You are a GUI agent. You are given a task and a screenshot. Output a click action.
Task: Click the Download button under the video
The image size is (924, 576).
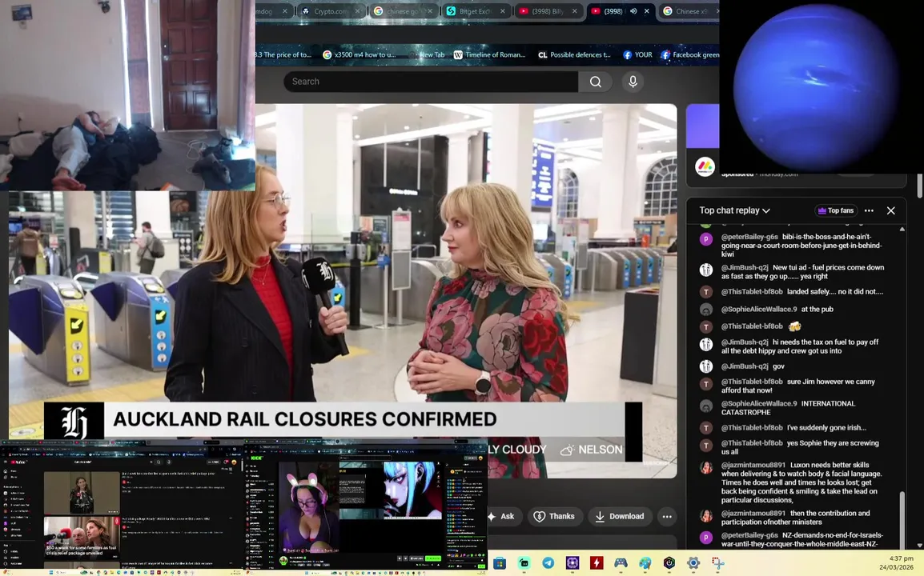coord(620,517)
